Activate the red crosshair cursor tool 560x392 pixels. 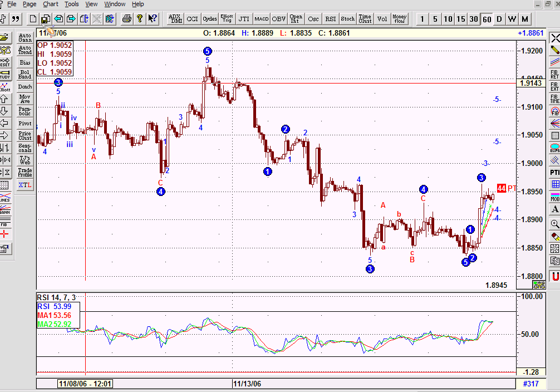[4, 234]
